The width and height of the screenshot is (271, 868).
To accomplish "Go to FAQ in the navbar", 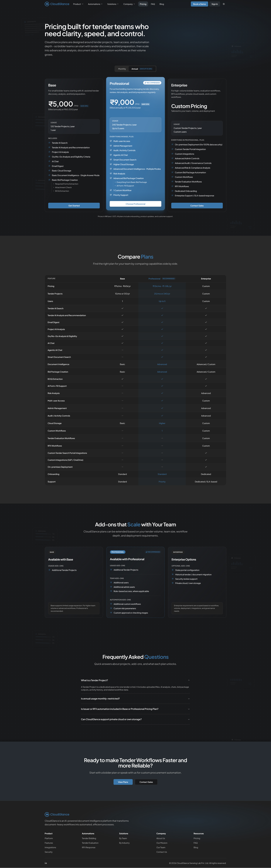I will point(153,4).
